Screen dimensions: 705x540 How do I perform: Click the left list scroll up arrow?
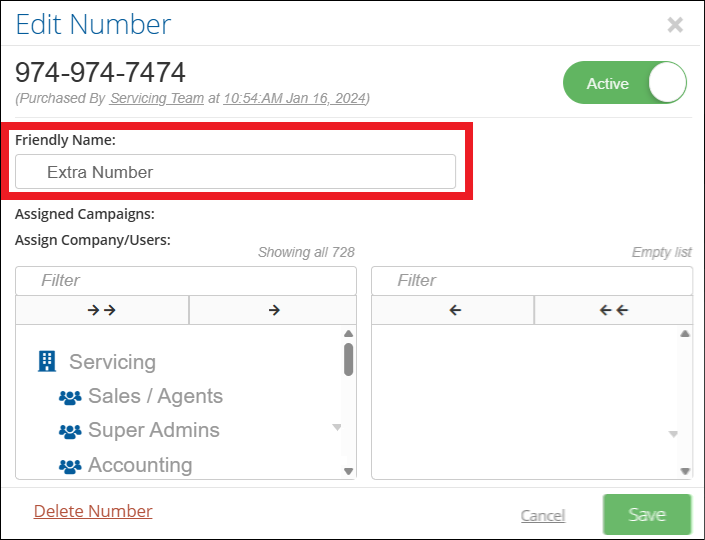coord(348,334)
